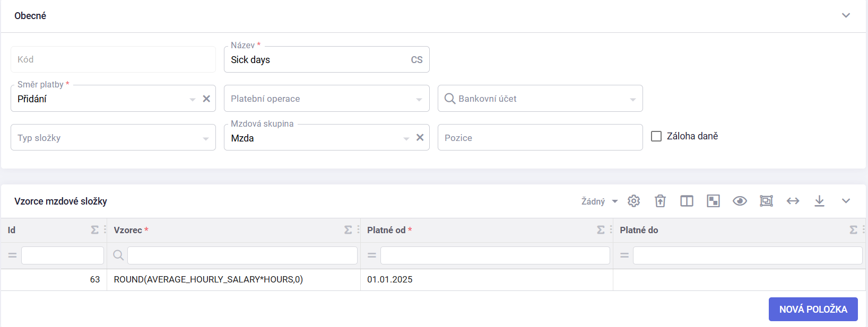The height and width of the screenshot is (327, 868).
Task: Click equals filter operator for Platné do
Action: pyautogui.click(x=624, y=255)
